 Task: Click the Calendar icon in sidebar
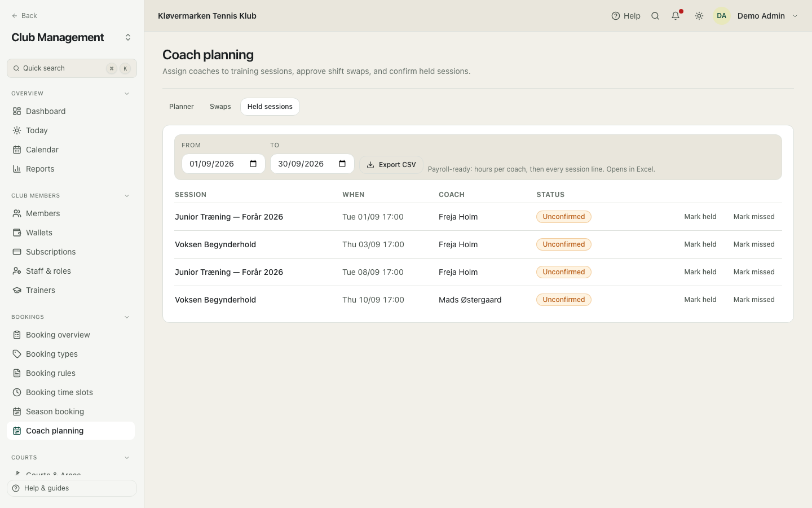17,150
